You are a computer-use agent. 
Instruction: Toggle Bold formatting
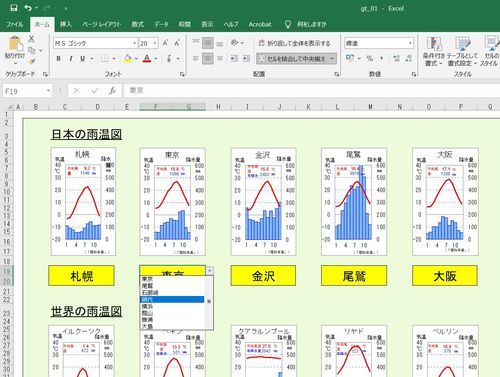point(59,59)
